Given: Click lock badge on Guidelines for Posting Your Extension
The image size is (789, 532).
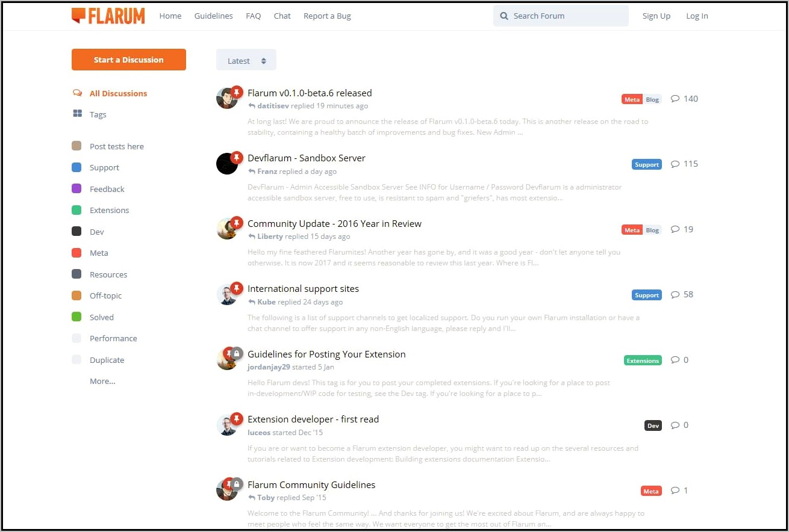Looking at the screenshot, I should (237, 353).
